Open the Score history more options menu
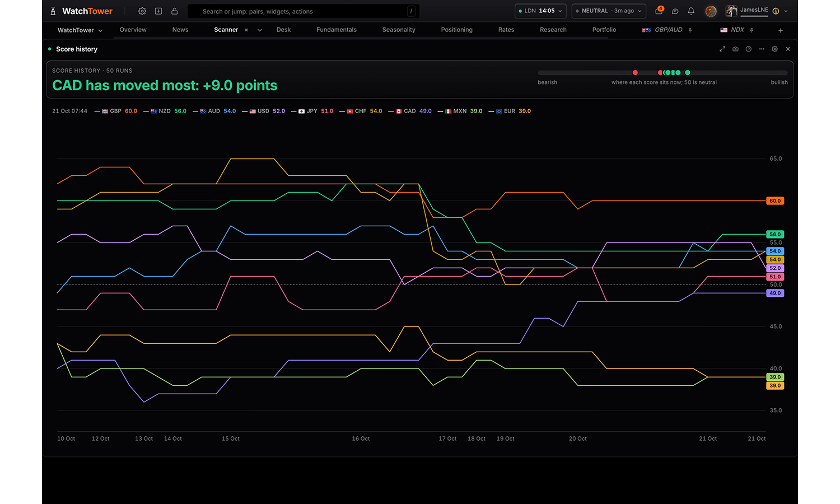 pyautogui.click(x=762, y=49)
